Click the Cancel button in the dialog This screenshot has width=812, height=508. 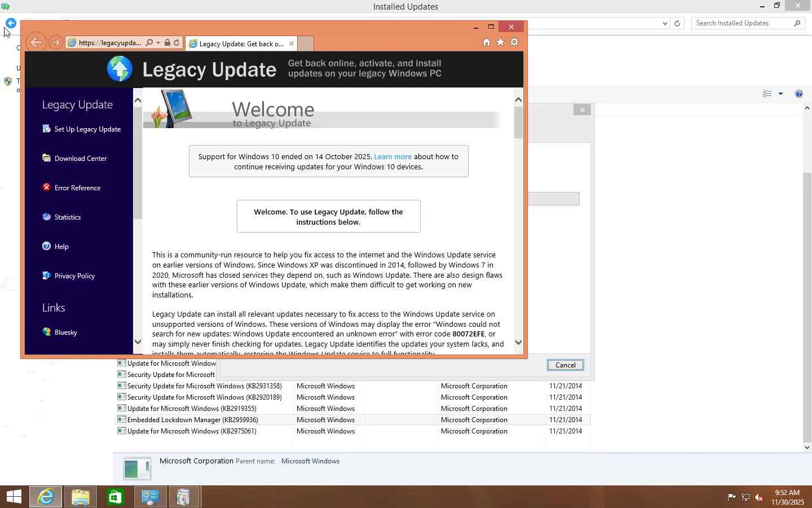click(566, 365)
